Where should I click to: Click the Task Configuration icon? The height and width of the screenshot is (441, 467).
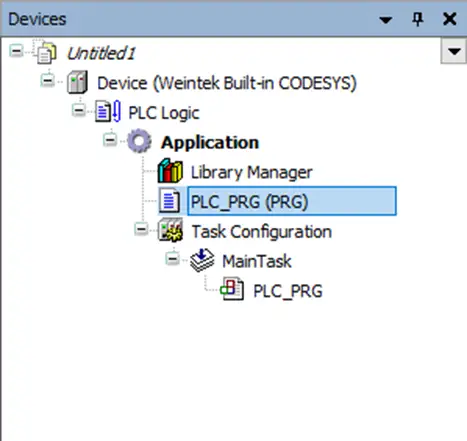click(x=170, y=230)
